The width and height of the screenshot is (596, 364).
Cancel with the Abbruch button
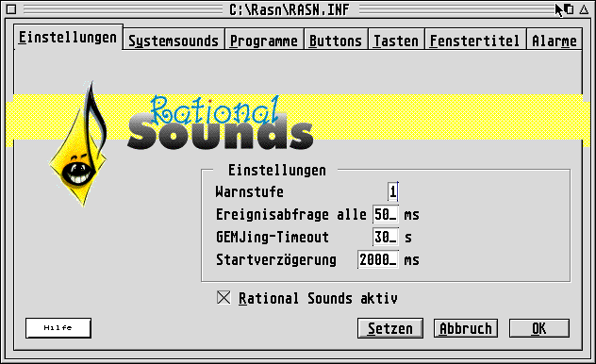466,328
